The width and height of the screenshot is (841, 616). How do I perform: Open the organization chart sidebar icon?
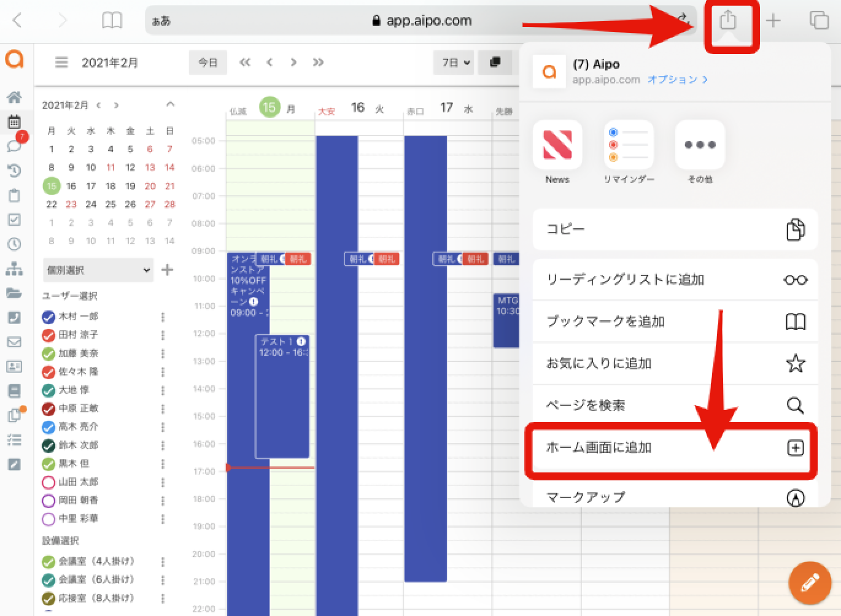point(14,269)
